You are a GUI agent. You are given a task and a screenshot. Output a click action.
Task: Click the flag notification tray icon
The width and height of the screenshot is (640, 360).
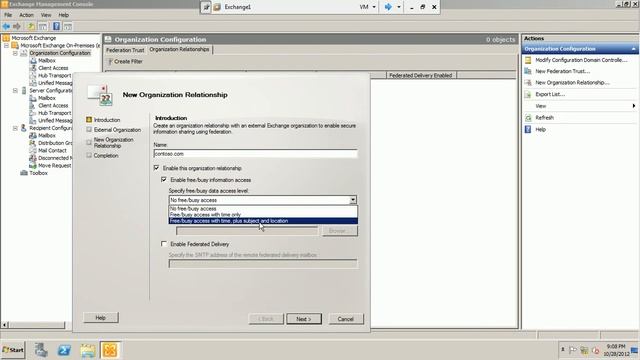pos(573,350)
